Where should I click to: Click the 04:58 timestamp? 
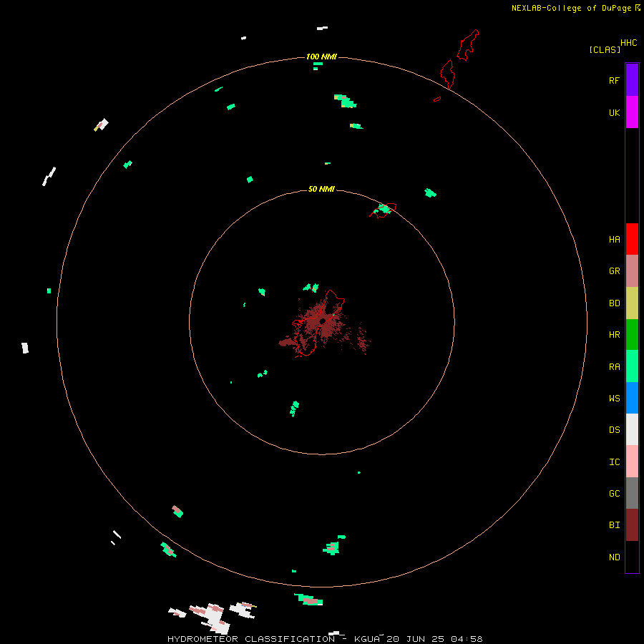pos(466,639)
